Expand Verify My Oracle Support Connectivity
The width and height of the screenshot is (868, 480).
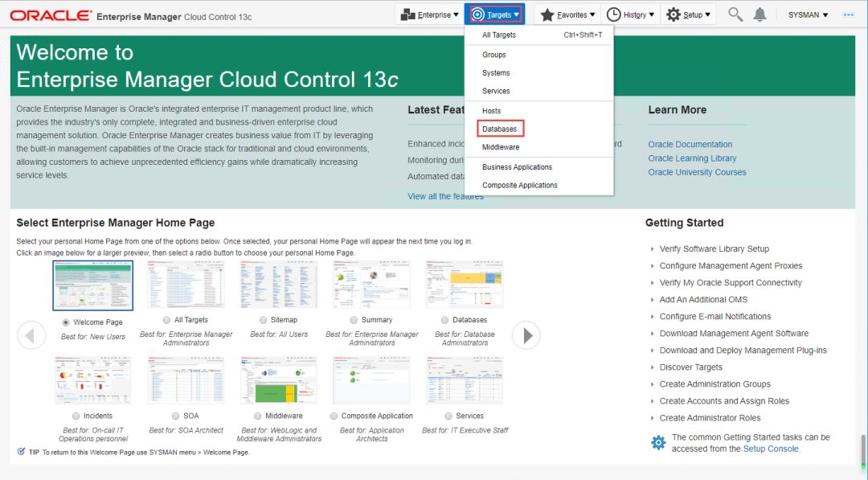[652, 283]
